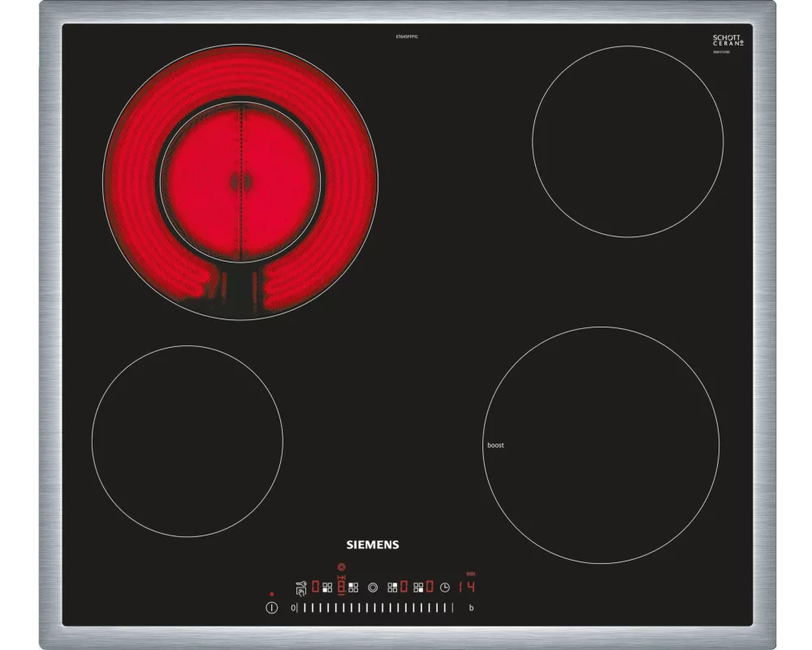The height and width of the screenshot is (650, 812).
Task: Select the rear-left zone grid symbol
Action: tap(353, 587)
